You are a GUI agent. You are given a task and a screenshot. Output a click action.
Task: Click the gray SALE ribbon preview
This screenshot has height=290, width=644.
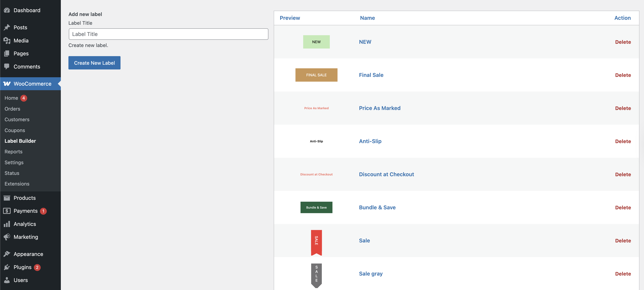click(316, 276)
